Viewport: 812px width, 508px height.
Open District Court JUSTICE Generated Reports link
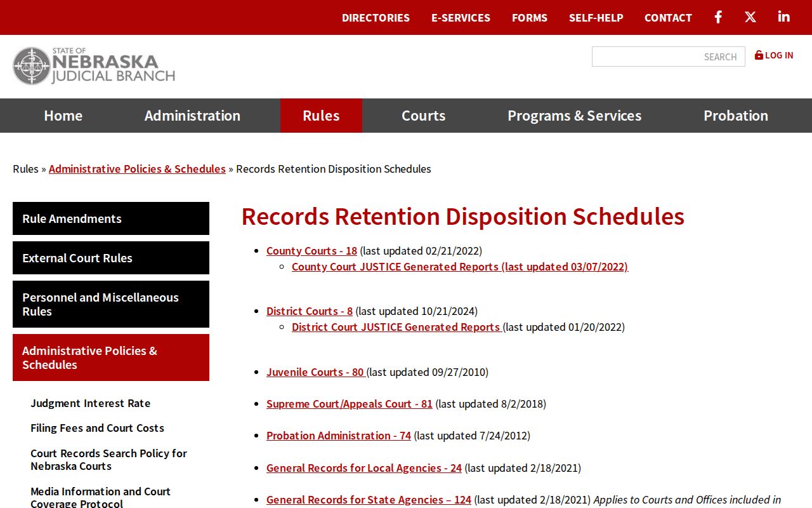click(x=396, y=327)
